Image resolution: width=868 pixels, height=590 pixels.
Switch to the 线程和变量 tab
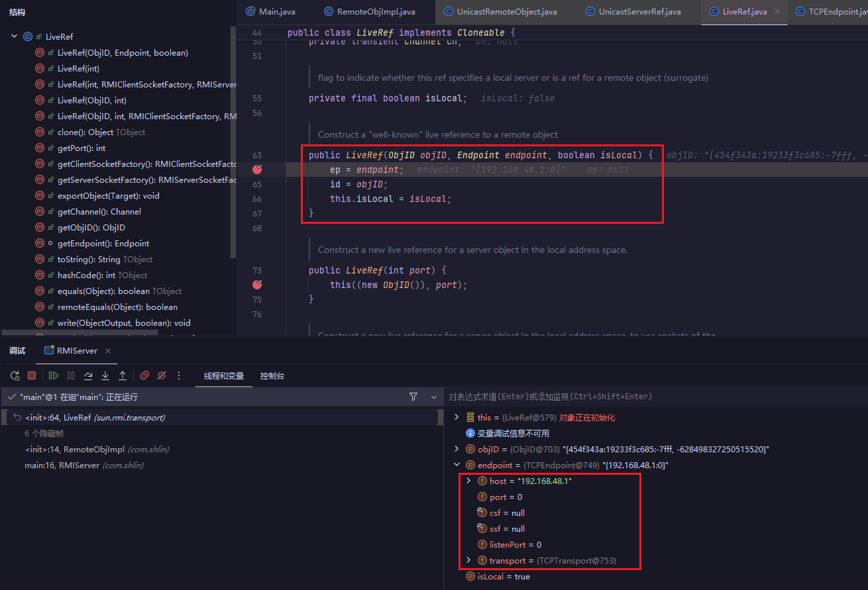point(224,376)
